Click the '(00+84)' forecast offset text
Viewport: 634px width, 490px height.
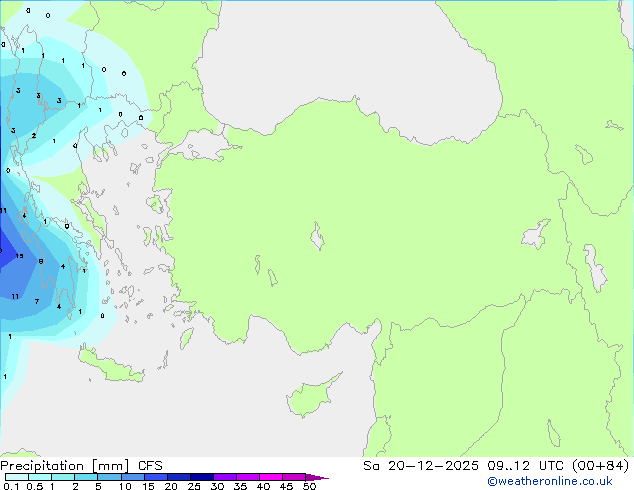pos(601,466)
